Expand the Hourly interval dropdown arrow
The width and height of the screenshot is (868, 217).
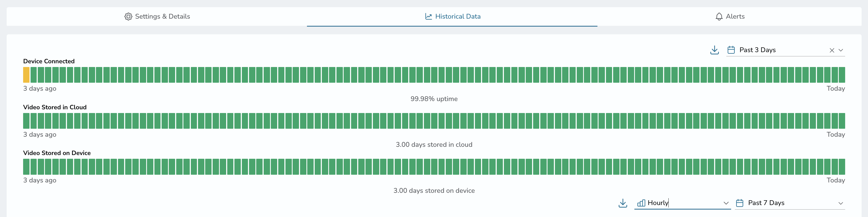pos(726,203)
